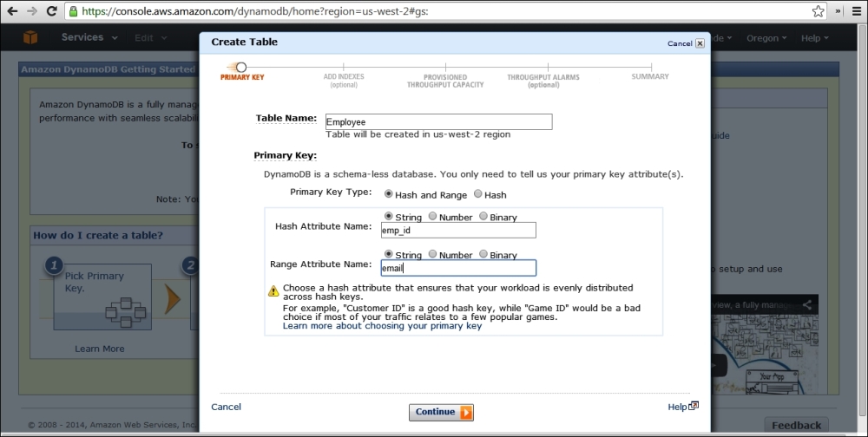868x437 pixels.
Task: Click the Hash Attribute Name field
Action: 458,230
